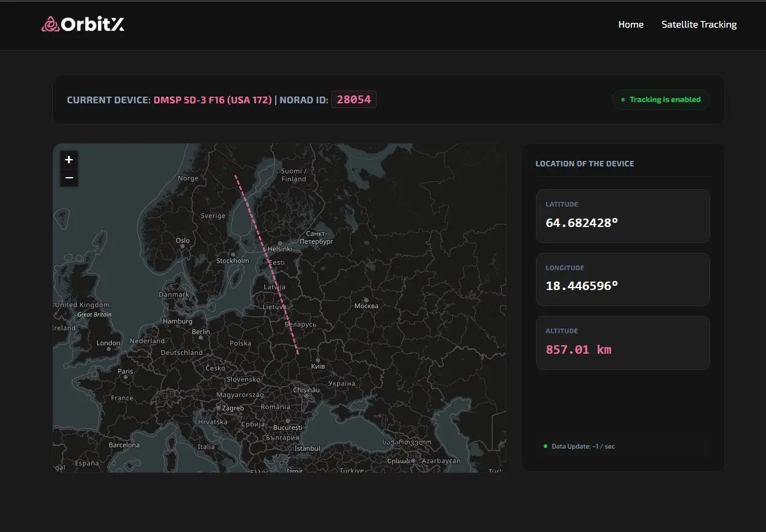Image resolution: width=766 pixels, height=532 pixels.
Task: Click Stockholm on the map
Action: (x=233, y=261)
